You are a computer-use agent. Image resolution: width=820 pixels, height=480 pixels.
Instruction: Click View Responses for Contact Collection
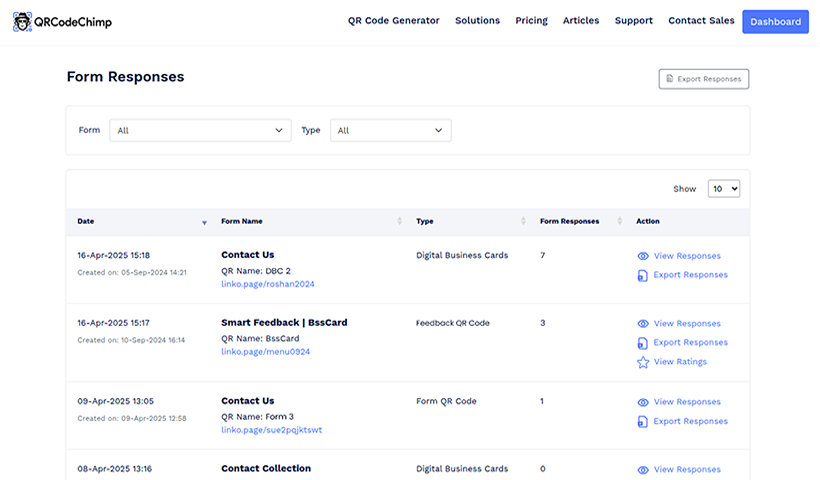pos(687,469)
